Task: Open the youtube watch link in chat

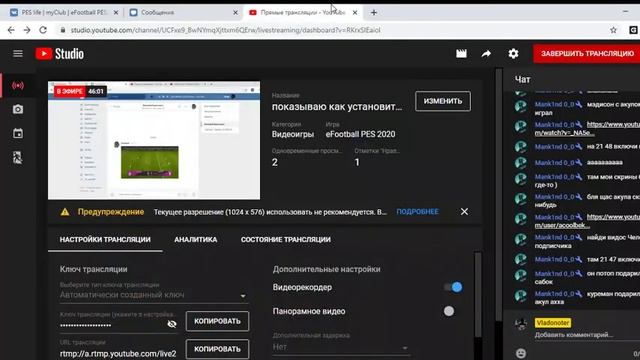Action: 587,129
